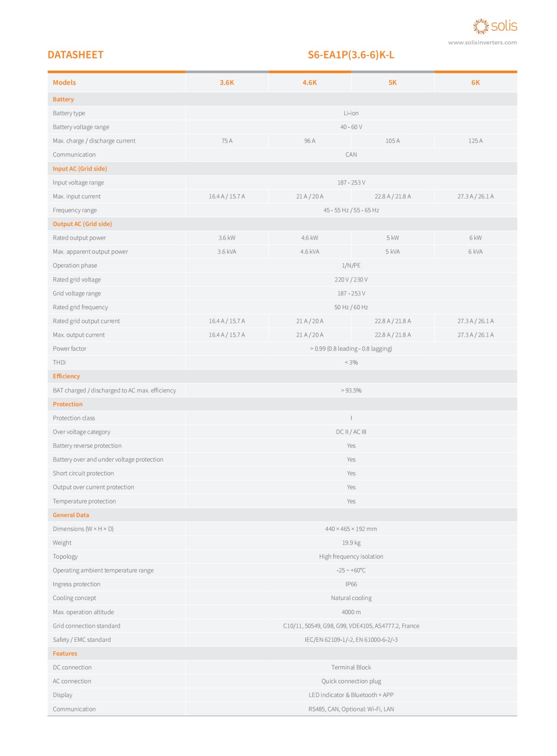Image resolution: width=557 pixels, height=756 pixels.
Task: Click the Protection section header
Action: (x=68, y=404)
